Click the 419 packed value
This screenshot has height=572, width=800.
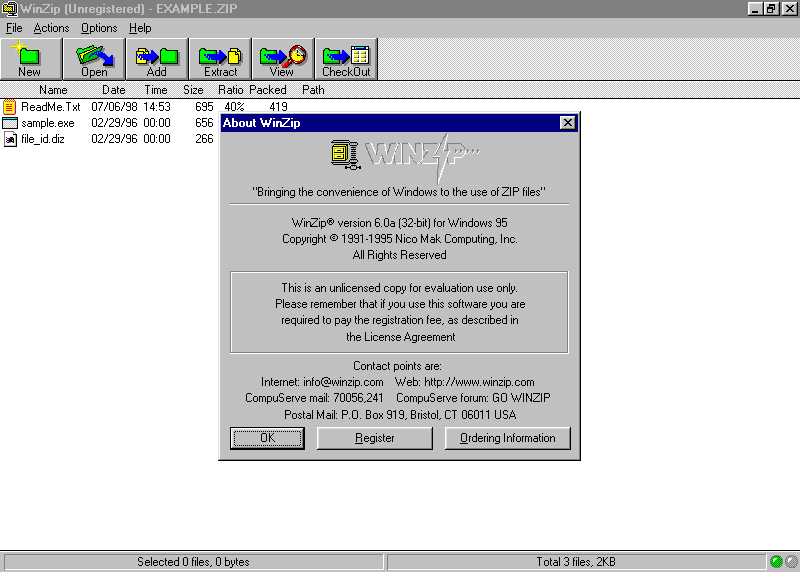pyautogui.click(x=278, y=107)
